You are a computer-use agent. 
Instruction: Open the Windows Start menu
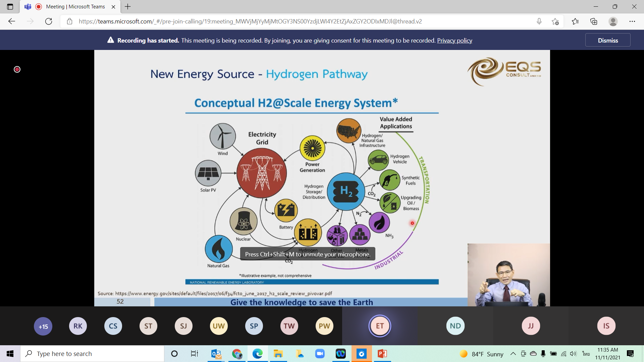click(x=10, y=354)
